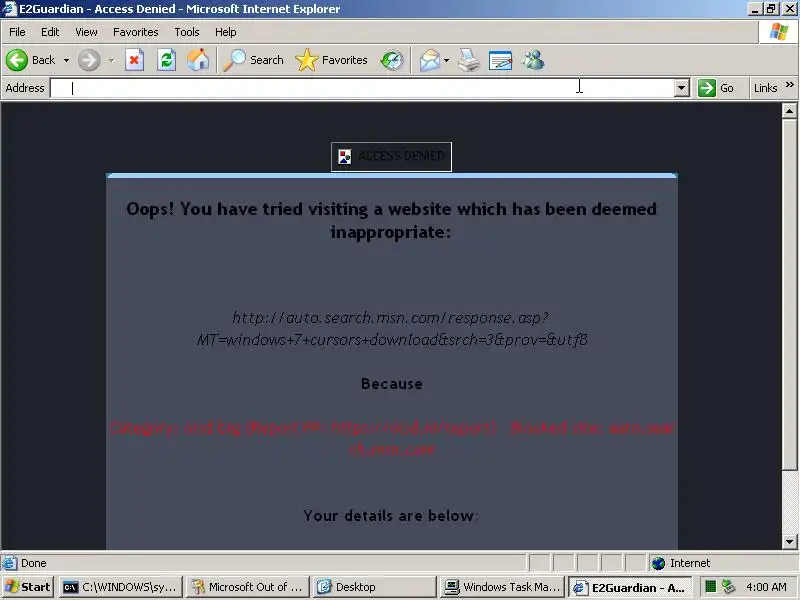Click the green CPU usage tray icon

pyautogui.click(x=710, y=587)
